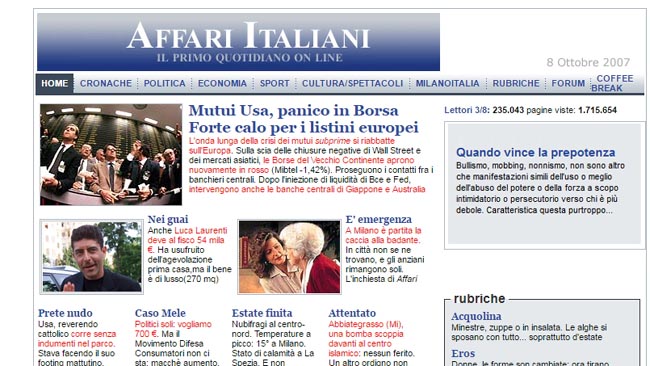The width and height of the screenshot is (650, 366).
Task: Open the "E' emergenza" headline
Action: click(x=378, y=219)
